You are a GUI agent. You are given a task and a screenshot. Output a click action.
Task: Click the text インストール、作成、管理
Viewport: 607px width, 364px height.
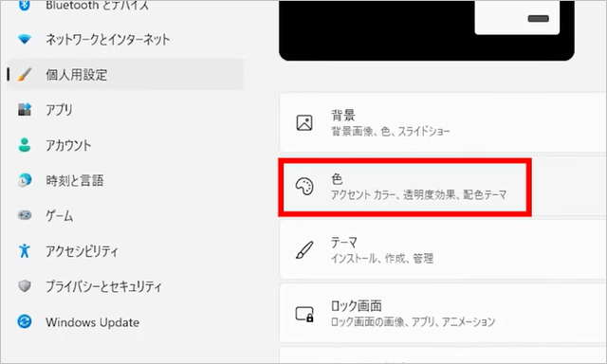click(x=382, y=259)
